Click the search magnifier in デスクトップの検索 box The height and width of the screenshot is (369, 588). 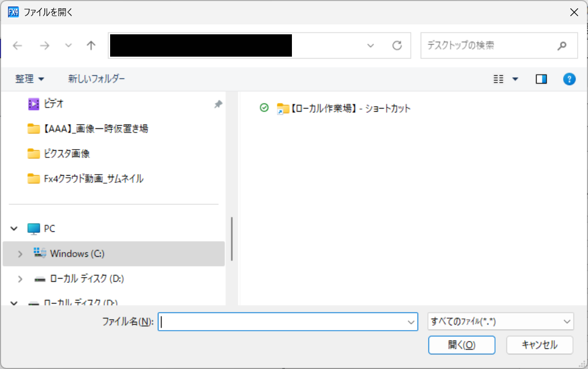[563, 46]
